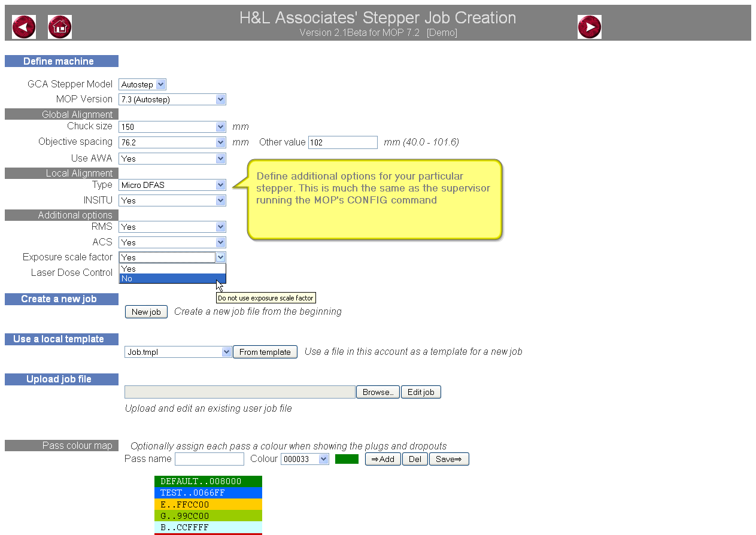Open the INSITU dropdown

click(172, 200)
